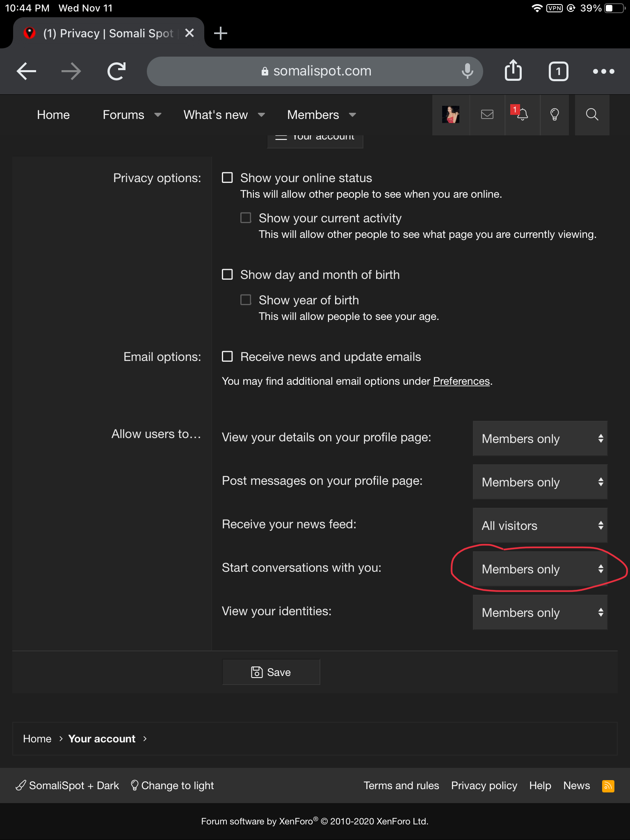630x840 pixels.
Task: Check Show day and month of birth
Action: click(x=227, y=274)
